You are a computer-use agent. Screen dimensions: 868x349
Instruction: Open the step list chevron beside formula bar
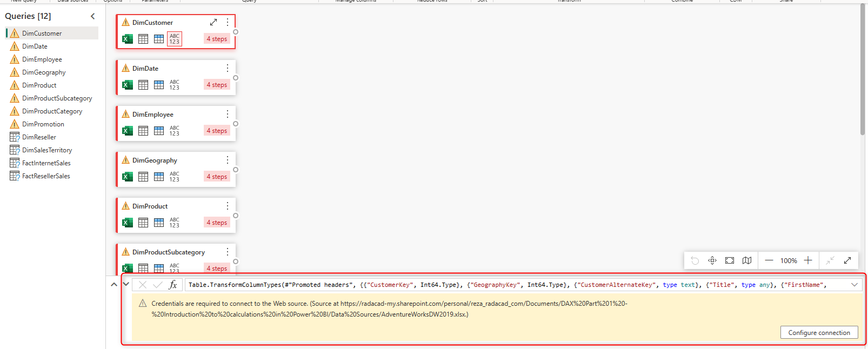126,284
